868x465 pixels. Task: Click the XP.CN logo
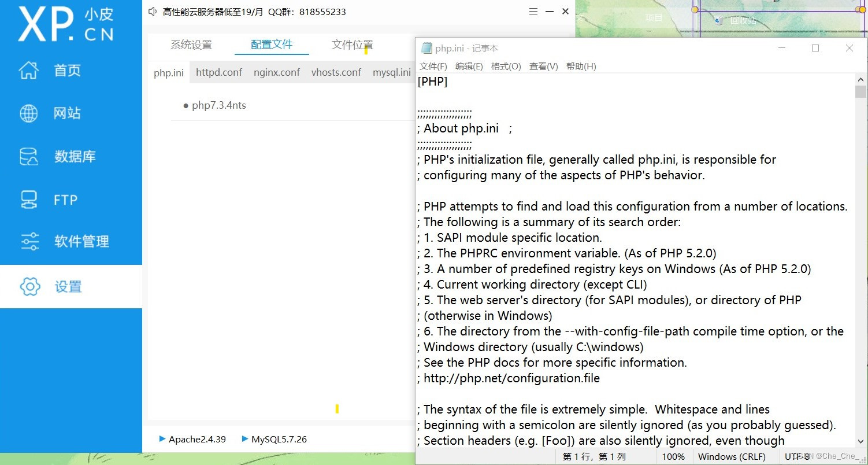[65, 24]
